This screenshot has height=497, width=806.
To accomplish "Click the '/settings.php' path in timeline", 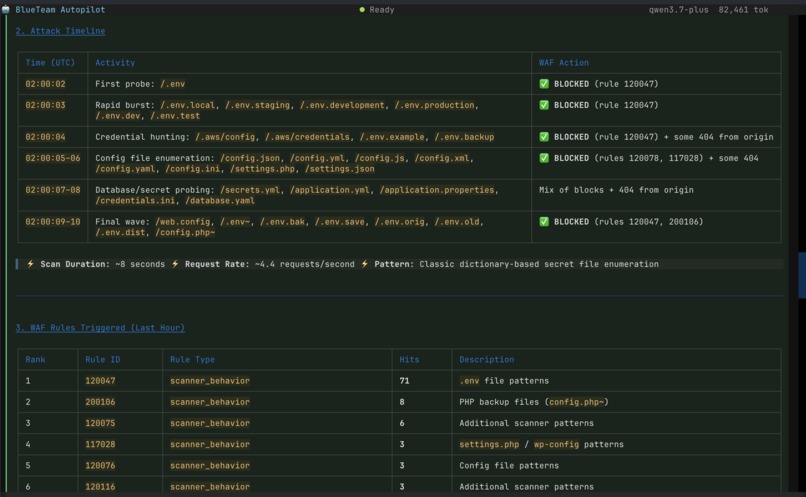I will pos(262,169).
